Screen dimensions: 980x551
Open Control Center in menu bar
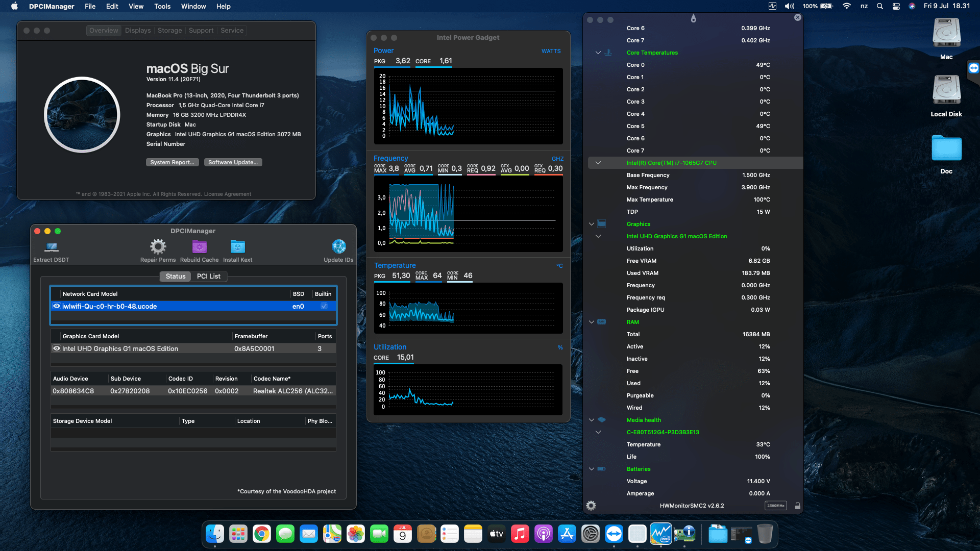click(896, 6)
